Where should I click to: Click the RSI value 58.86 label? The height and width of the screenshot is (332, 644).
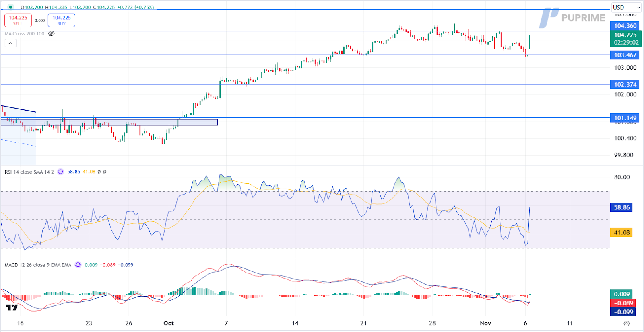pos(622,207)
